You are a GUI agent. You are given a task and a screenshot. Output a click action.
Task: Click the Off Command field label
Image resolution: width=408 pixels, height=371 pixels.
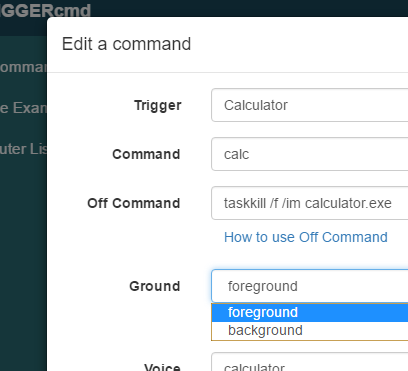(x=134, y=203)
